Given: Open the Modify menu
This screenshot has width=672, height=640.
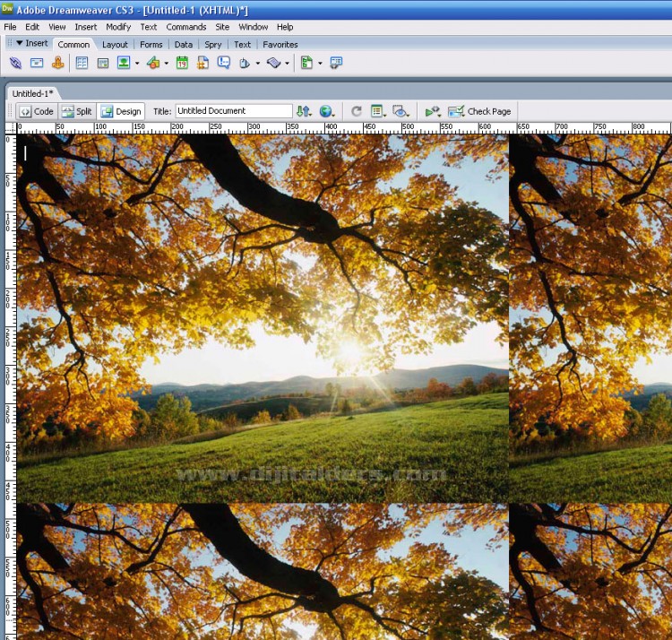Looking at the screenshot, I should click(118, 27).
